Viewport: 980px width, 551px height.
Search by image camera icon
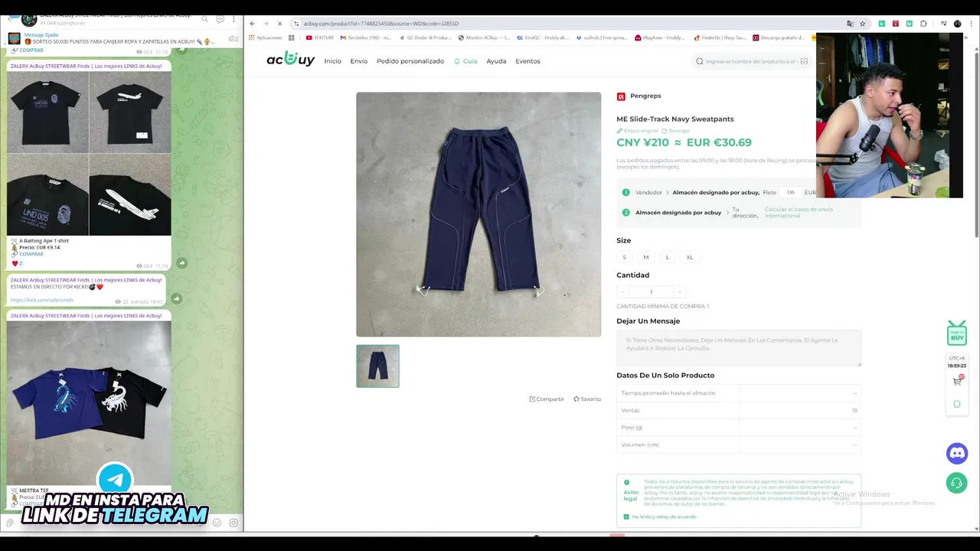point(804,61)
